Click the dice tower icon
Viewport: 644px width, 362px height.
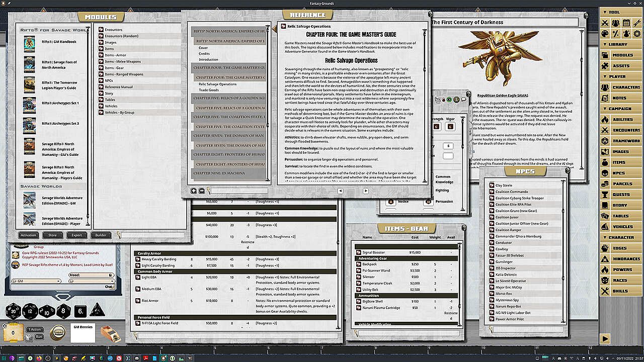[111, 334]
